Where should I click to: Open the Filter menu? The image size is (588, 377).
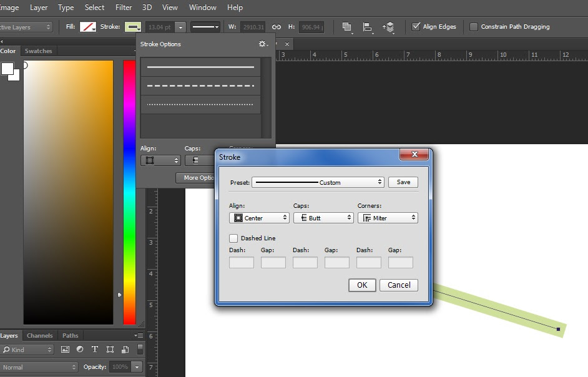coord(124,7)
